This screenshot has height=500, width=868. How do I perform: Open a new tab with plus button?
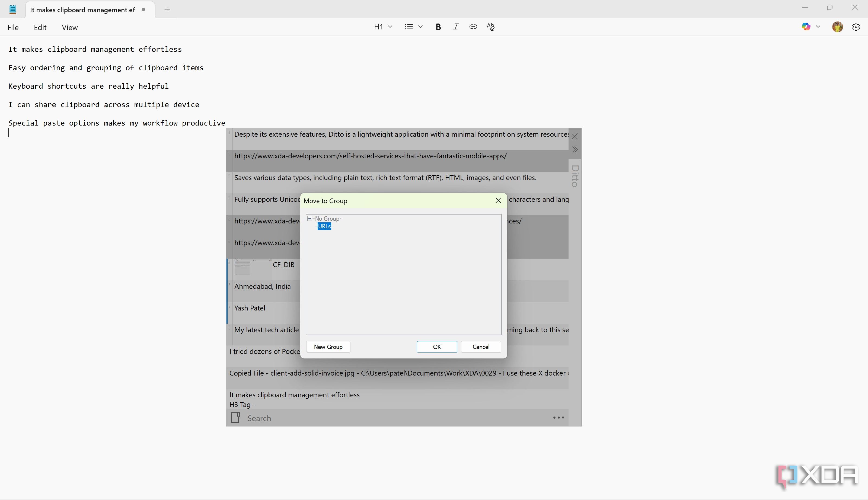pos(167,10)
